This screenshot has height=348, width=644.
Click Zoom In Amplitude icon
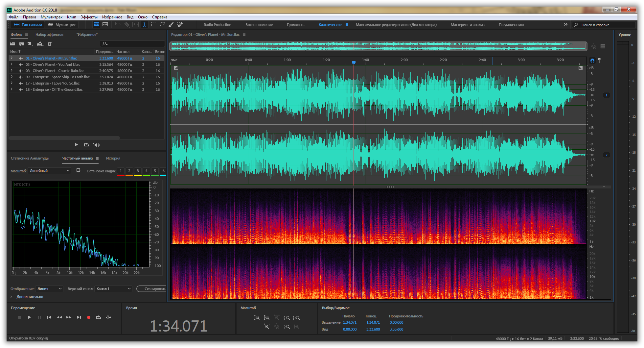click(x=257, y=318)
